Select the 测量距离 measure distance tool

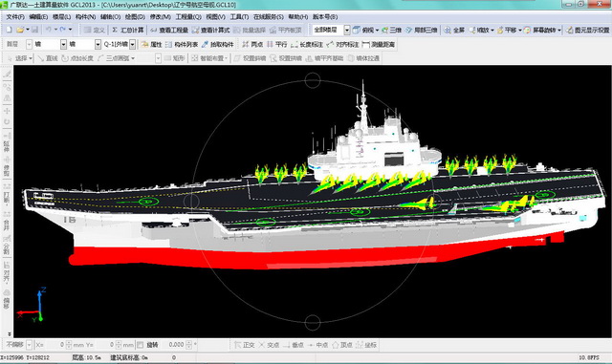click(x=379, y=45)
